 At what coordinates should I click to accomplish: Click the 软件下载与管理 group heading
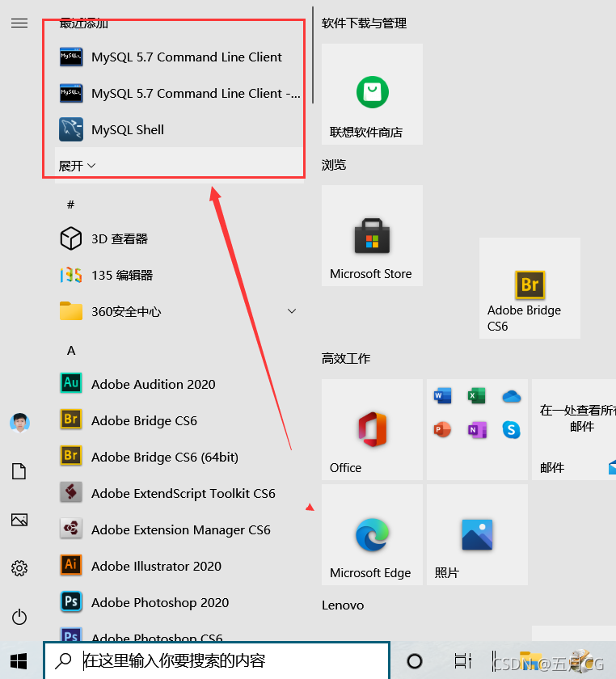pyautogui.click(x=365, y=23)
